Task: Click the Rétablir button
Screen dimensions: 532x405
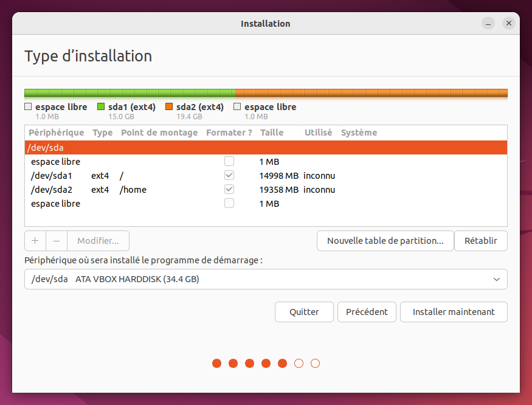Action: [x=481, y=241]
